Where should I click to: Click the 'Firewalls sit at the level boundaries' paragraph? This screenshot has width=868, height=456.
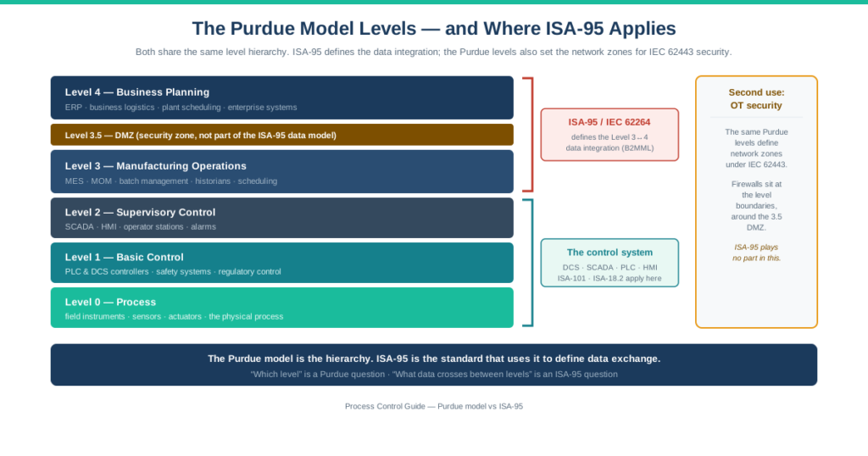pyautogui.click(x=756, y=206)
